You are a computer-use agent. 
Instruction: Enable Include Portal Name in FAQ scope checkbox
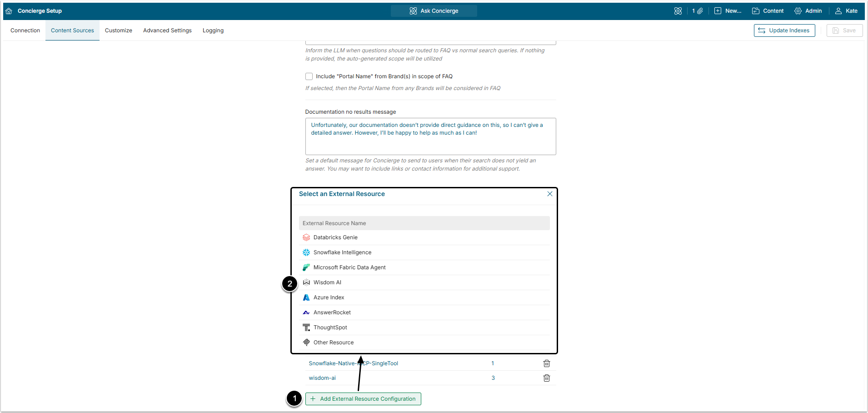309,76
